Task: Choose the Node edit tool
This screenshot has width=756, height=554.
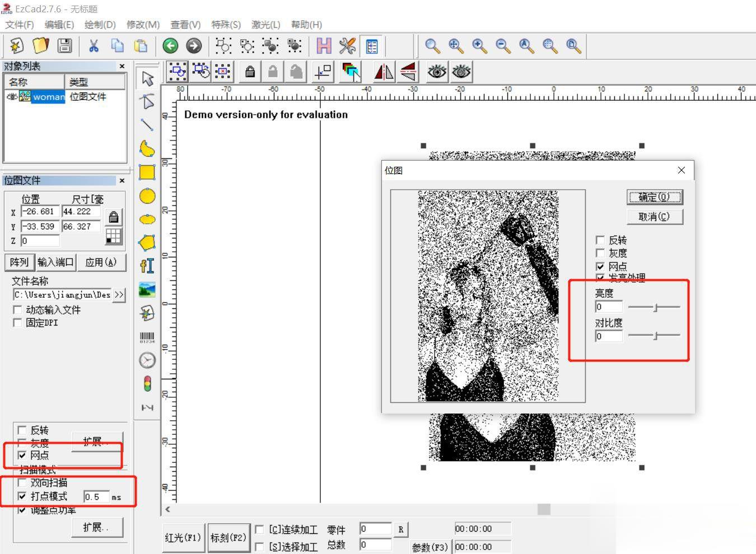Action: (147, 102)
